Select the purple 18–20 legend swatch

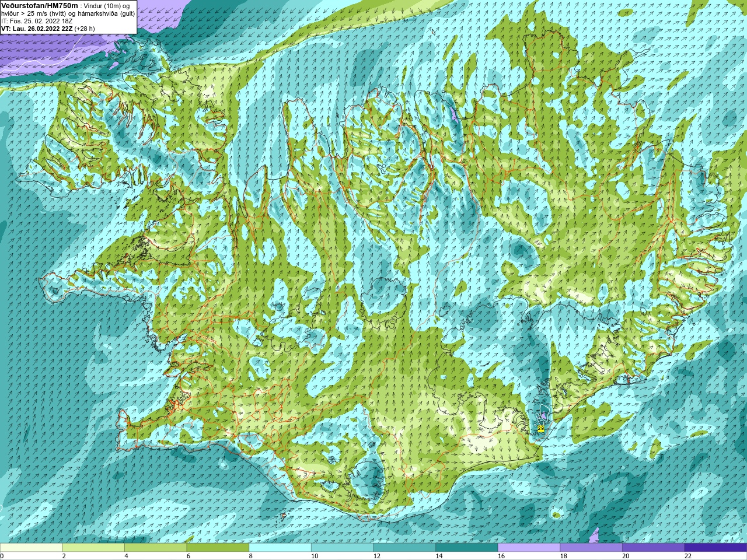[x=591, y=548]
